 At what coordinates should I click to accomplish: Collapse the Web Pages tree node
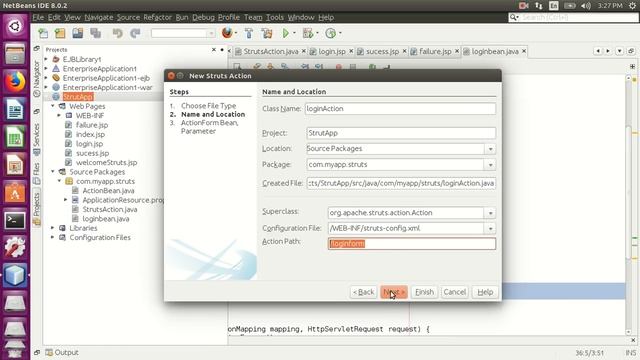[53, 106]
